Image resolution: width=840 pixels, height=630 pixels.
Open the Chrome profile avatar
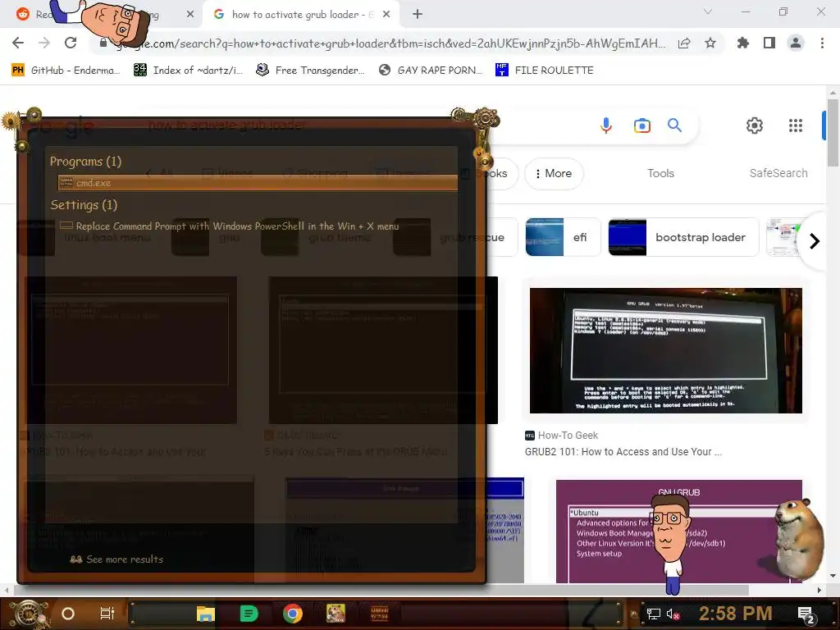click(x=796, y=43)
